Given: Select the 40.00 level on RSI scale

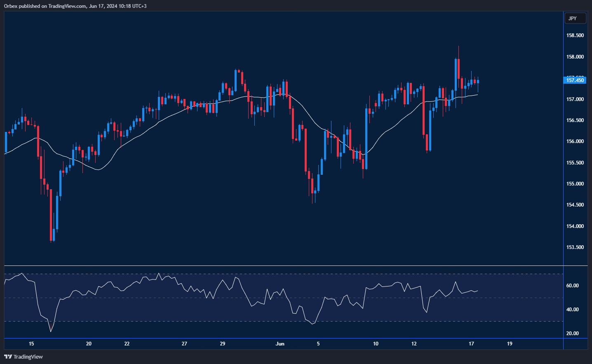Looking at the screenshot, I should point(572,309).
